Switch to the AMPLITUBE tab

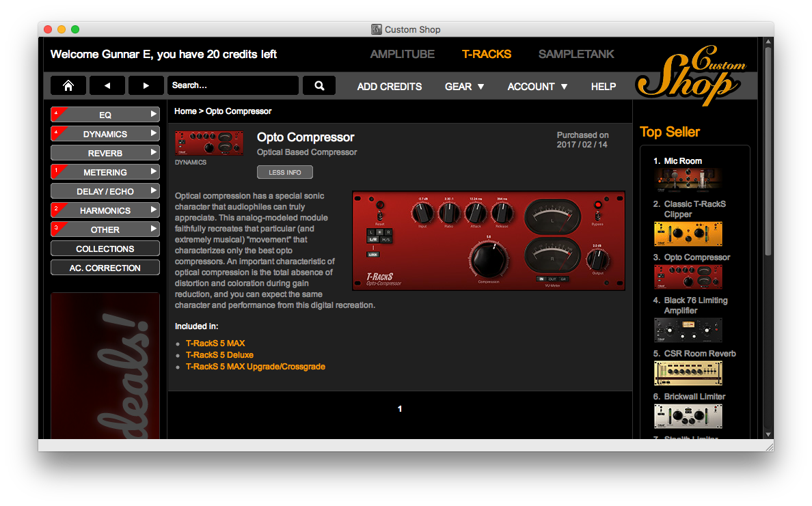(x=403, y=54)
